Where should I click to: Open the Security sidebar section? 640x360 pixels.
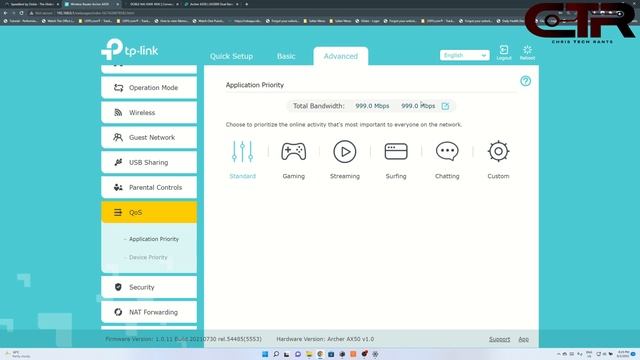149,287
